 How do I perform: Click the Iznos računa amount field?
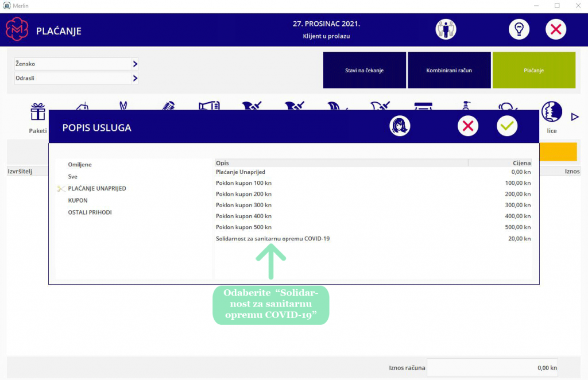(x=493, y=367)
